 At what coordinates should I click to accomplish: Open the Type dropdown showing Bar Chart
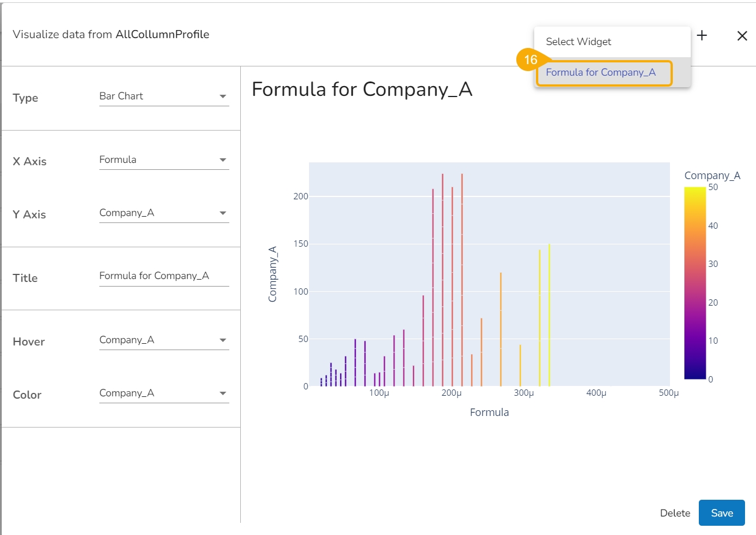point(164,96)
